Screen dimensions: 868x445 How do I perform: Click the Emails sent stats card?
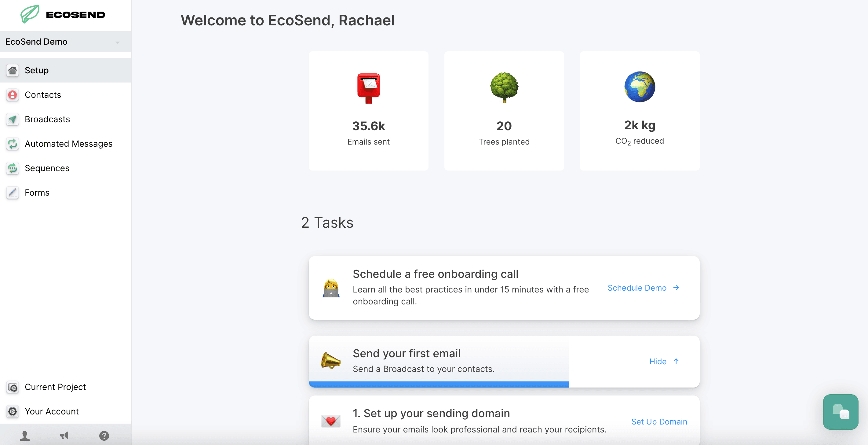click(x=368, y=111)
